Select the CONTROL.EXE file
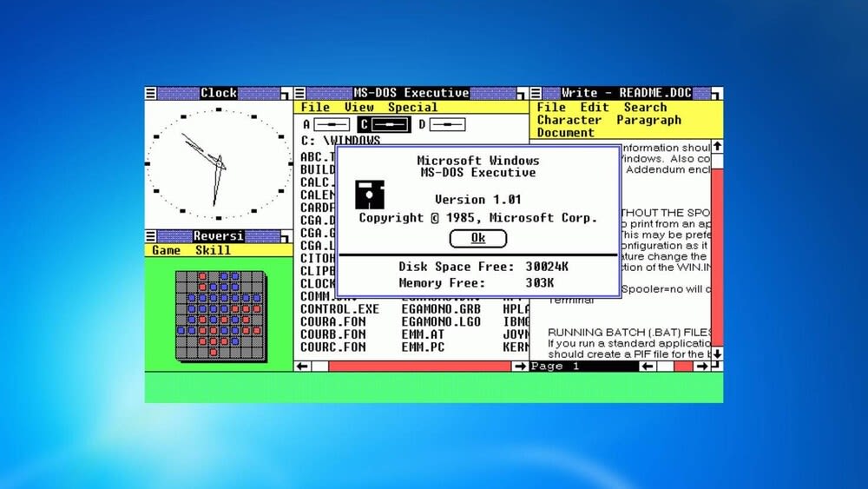Viewport: 868px width, 489px height. [340, 309]
